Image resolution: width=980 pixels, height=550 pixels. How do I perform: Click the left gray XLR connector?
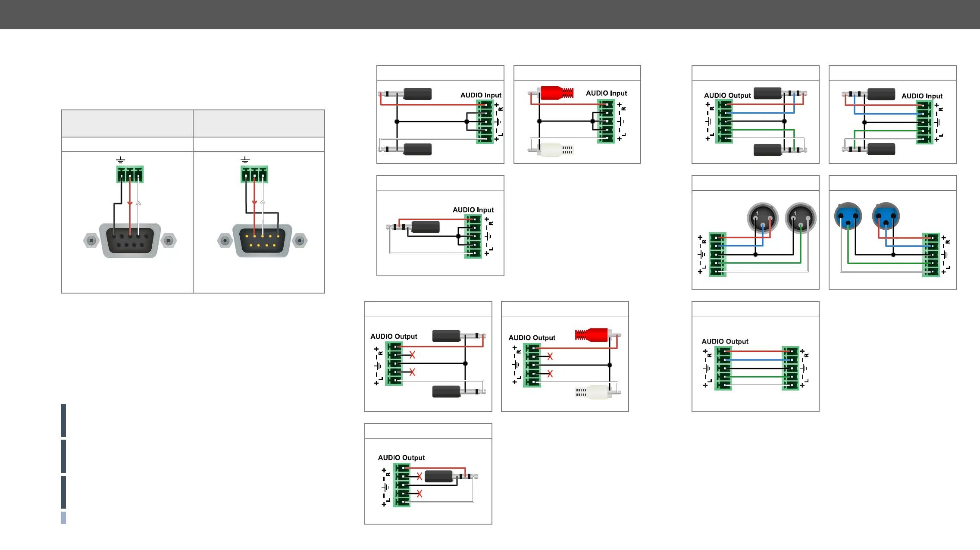click(762, 218)
